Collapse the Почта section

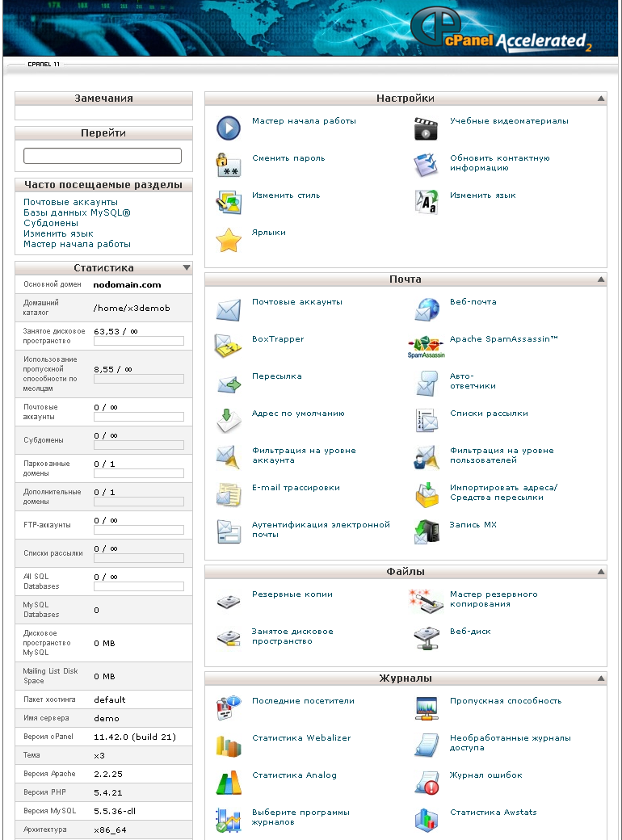click(x=600, y=279)
